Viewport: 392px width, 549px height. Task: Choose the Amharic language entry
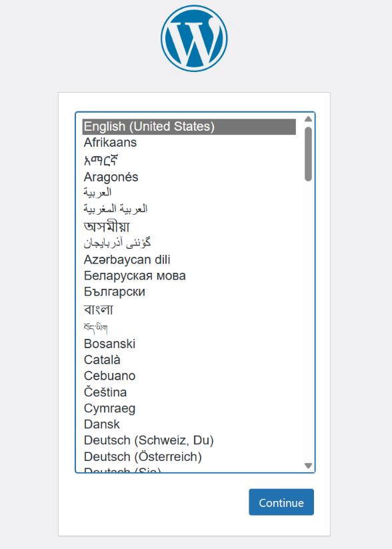189,160
